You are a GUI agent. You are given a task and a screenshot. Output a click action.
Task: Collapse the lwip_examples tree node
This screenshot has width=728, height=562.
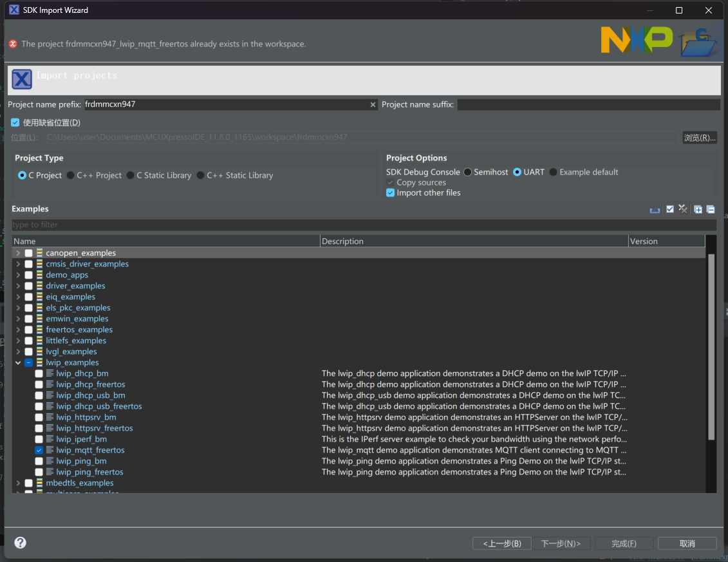point(18,362)
